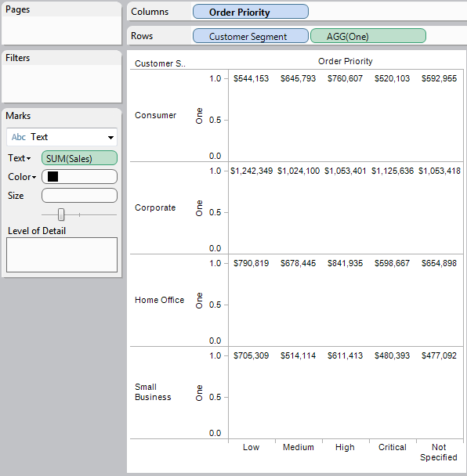Screen dimensions: 467x476
Task: Click the $477,092 value
Action: pyautogui.click(x=440, y=355)
